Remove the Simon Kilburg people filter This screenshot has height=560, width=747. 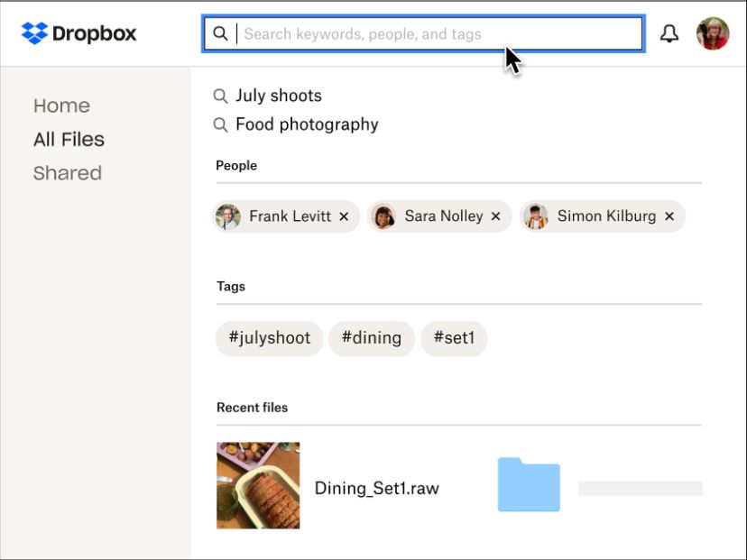click(x=669, y=216)
